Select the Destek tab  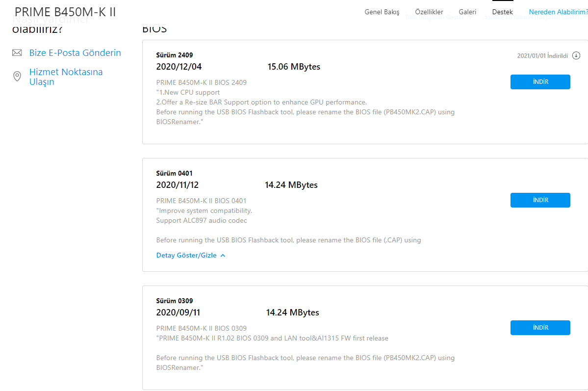click(503, 12)
